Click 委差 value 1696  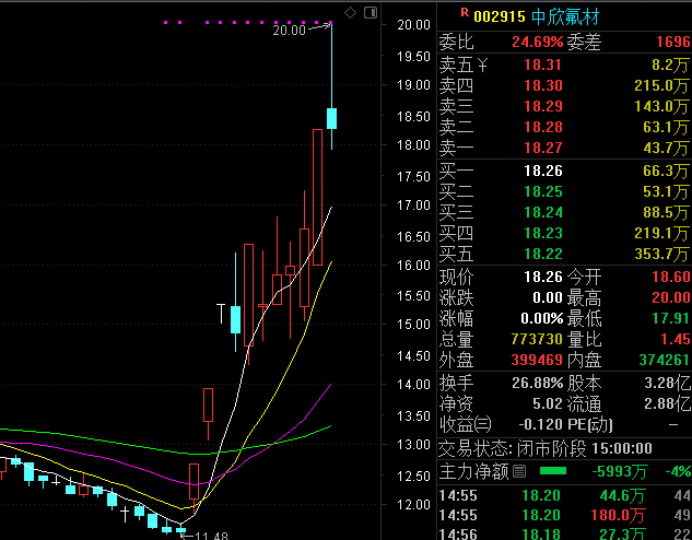673,42
